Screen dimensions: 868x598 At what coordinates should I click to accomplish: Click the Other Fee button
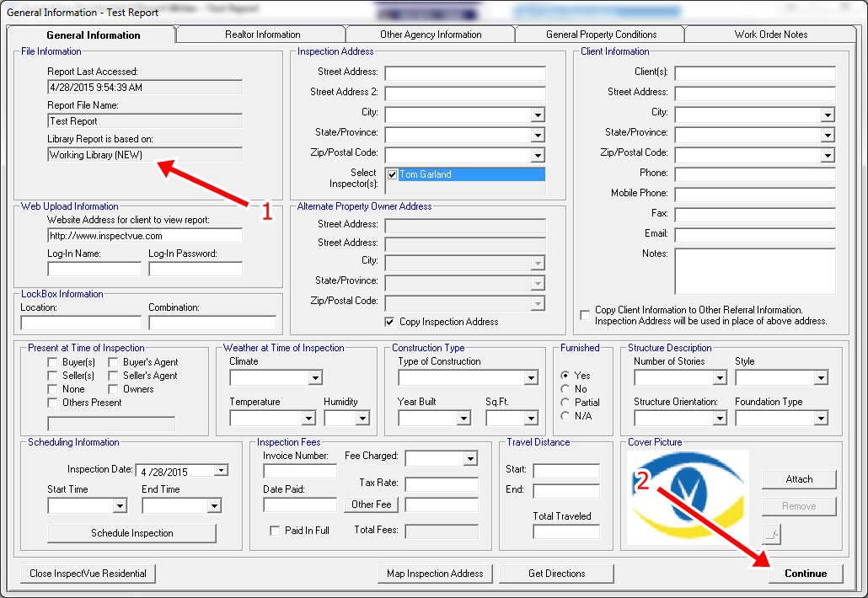[371, 505]
